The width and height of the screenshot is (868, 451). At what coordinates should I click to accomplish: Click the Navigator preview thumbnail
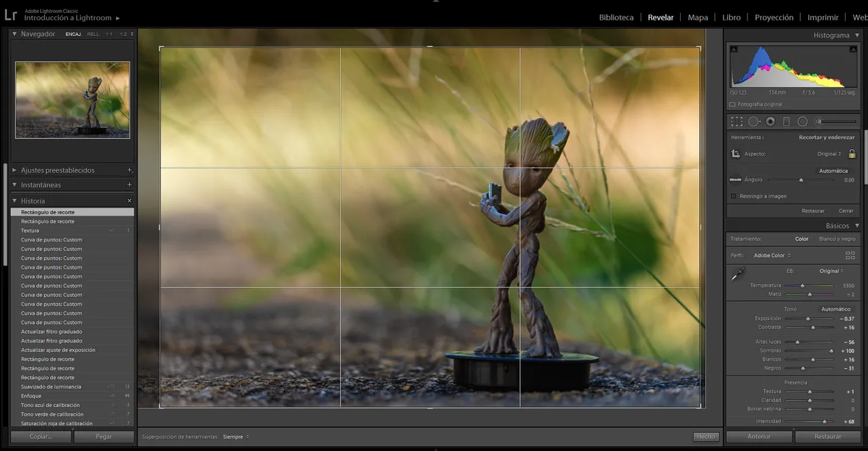pos(73,100)
